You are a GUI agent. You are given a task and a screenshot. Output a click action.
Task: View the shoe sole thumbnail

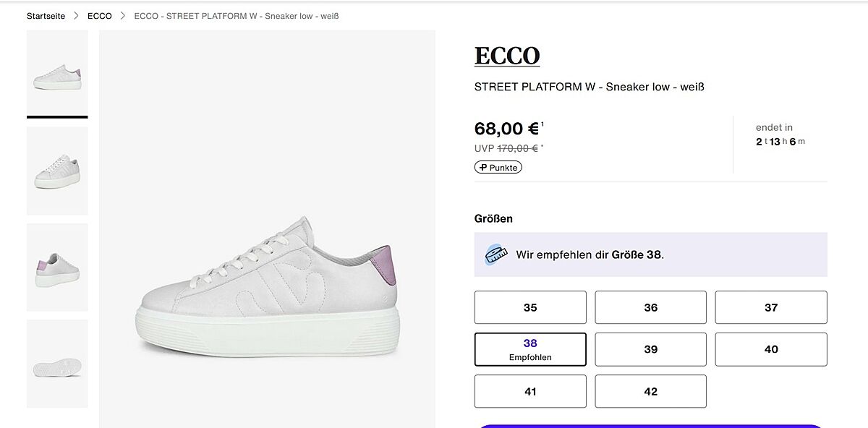pyautogui.click(x=57, y=364)
